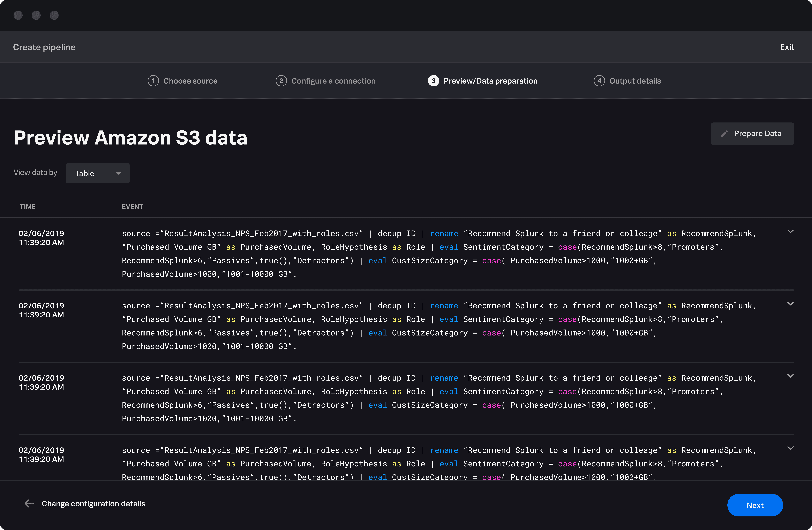Open the Output details step

pyautogui.click(x=635, y=81)
